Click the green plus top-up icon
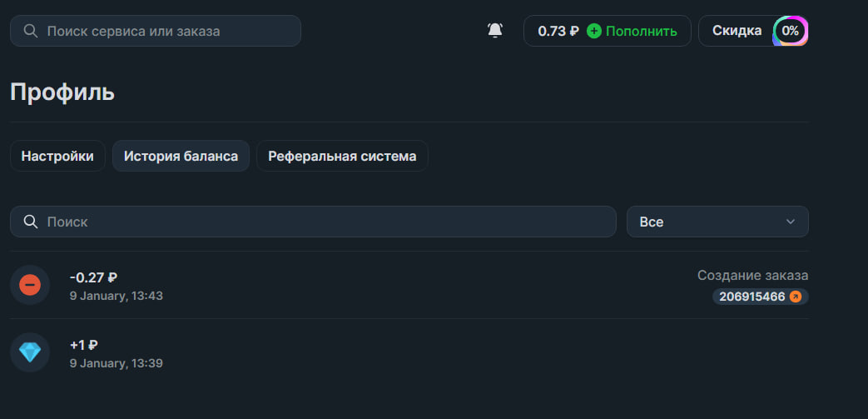Image resolution: width=868 pixels, height=419 pixels. [x=593, y=31]
